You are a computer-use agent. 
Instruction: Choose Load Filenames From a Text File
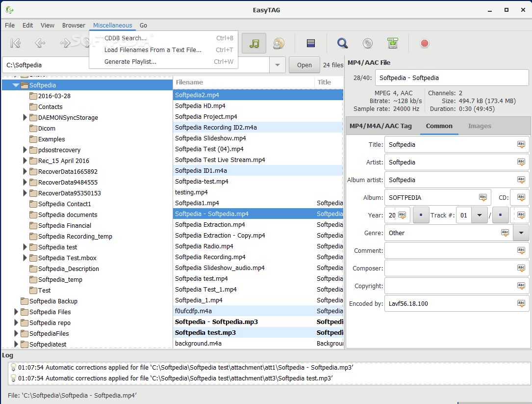pos(164,50)
